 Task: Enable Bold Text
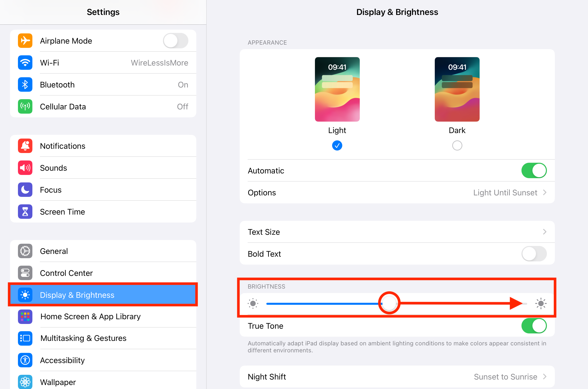534,254
